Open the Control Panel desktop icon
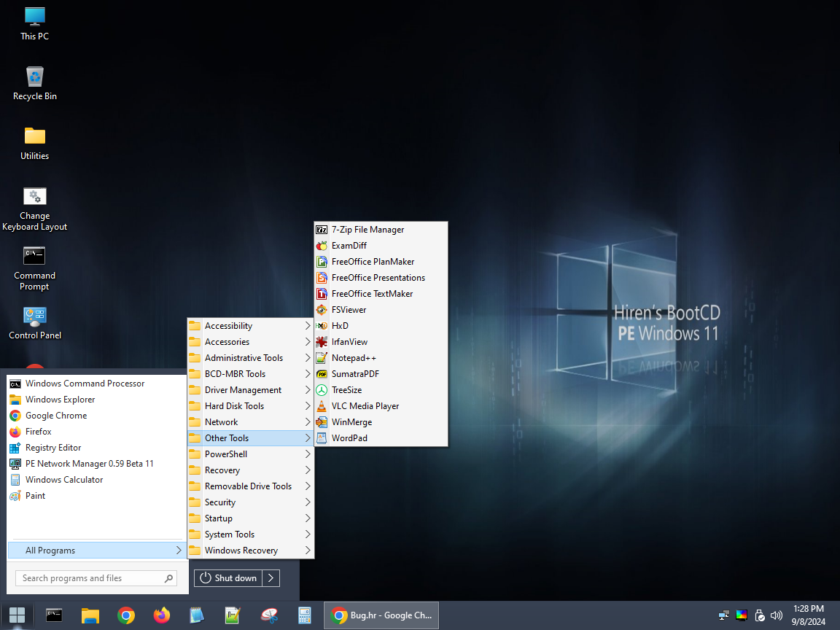 click(34, 322)
